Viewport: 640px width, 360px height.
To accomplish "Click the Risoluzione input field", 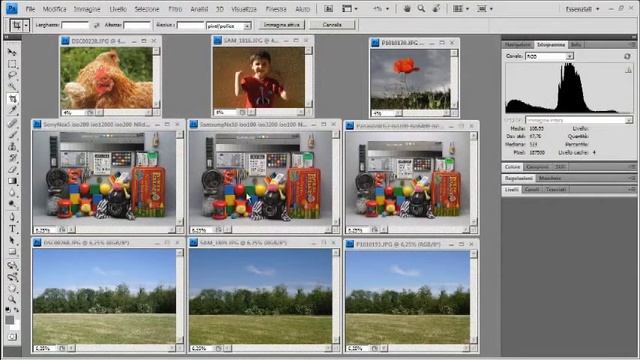I will 190,25.
